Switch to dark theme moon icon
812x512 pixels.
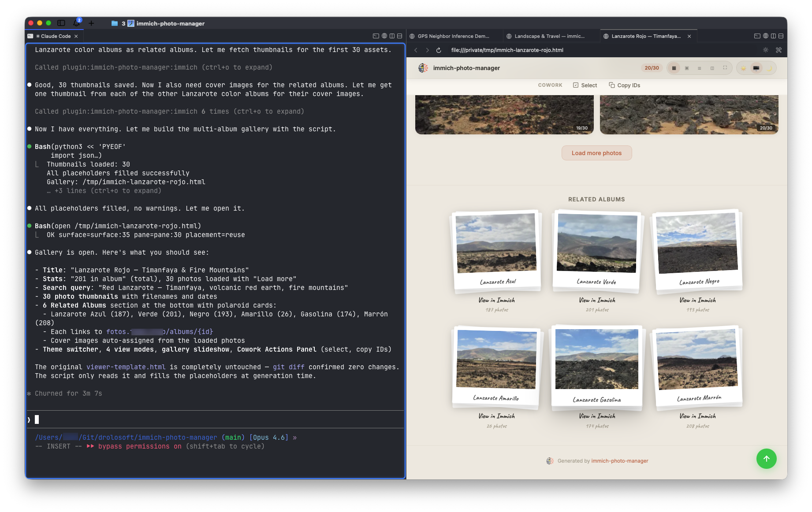770,68
